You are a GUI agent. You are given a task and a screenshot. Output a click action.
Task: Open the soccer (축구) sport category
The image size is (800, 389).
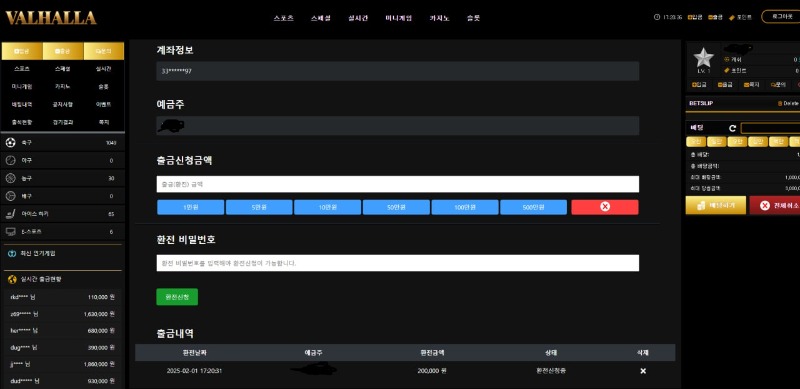[63, 143]
